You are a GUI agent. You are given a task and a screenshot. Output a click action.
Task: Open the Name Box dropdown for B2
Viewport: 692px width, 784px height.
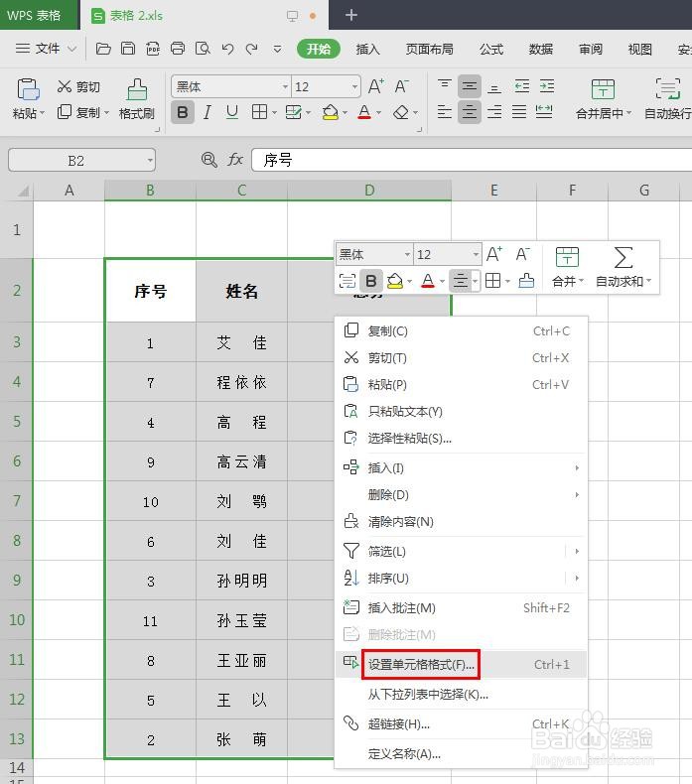click(150, 161)
